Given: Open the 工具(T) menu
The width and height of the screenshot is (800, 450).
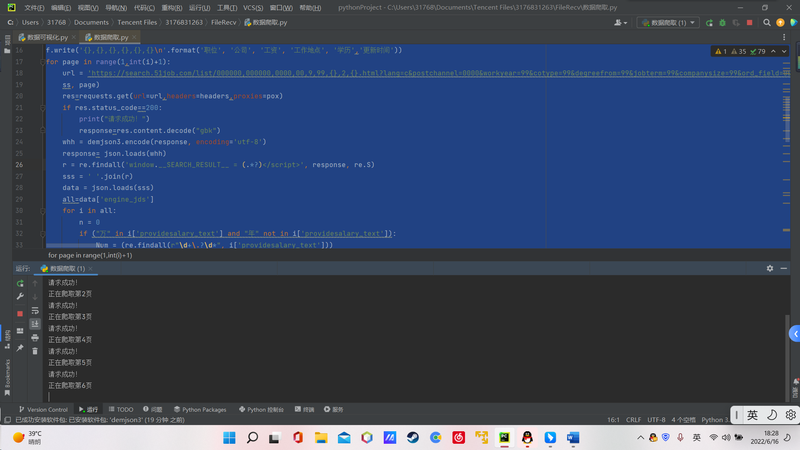Looking at the screenshot, I should pyautogui.click(x=227, y=8).
